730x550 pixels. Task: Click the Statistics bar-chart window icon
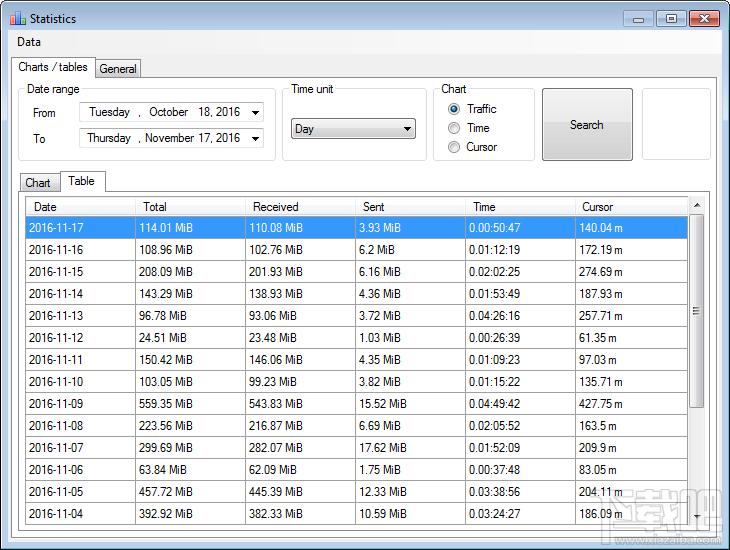pos(18,19)
